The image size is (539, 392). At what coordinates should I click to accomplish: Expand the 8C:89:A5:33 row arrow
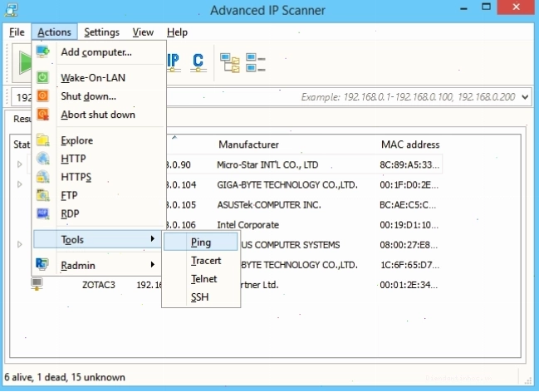(x=20, y=164)
